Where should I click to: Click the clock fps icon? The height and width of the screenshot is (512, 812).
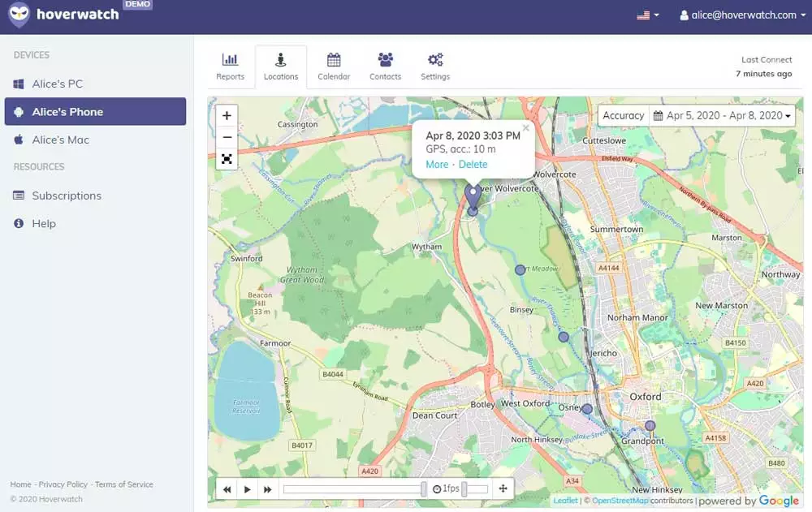coord(437,488)
